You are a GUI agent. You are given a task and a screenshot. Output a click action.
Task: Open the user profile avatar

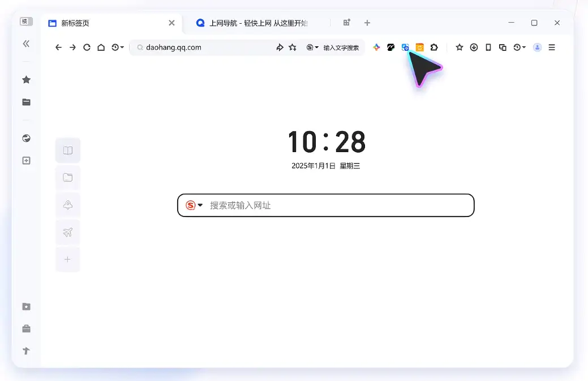coord(538,47)
